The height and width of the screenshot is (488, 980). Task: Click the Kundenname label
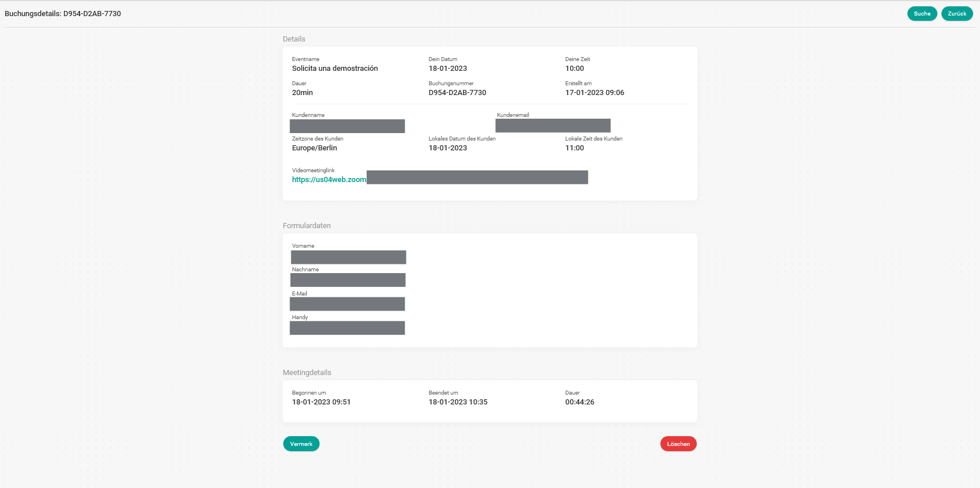point(308,115)
